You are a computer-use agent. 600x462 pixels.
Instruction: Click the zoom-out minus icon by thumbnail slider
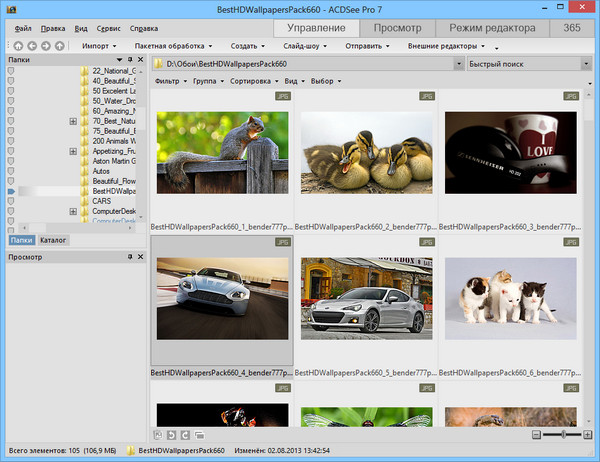pyautogui.click(x=537, y=434)
